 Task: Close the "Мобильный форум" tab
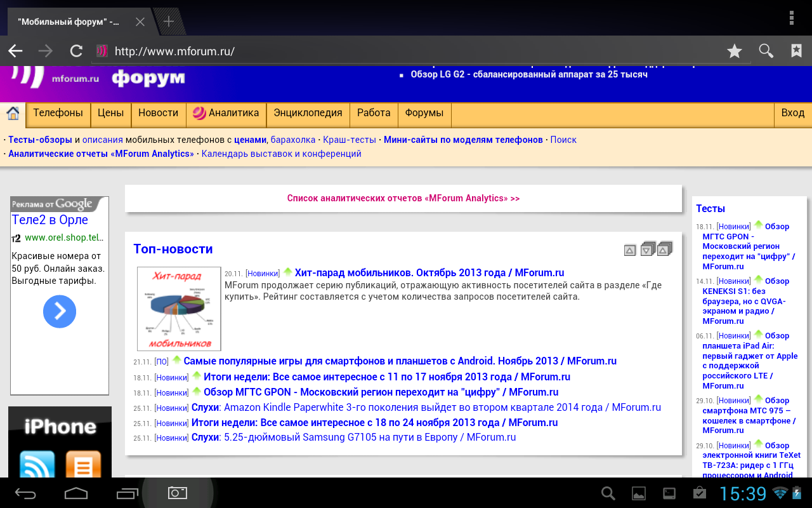coord(140,22)
